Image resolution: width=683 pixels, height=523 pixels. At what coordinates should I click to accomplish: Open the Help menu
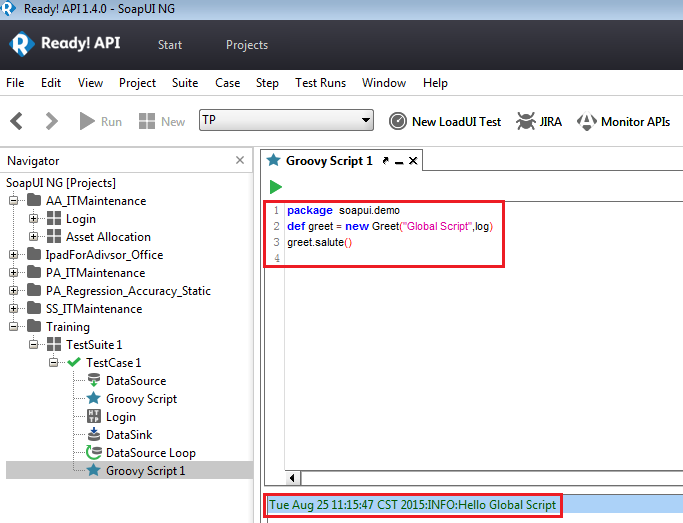point(435,83)
